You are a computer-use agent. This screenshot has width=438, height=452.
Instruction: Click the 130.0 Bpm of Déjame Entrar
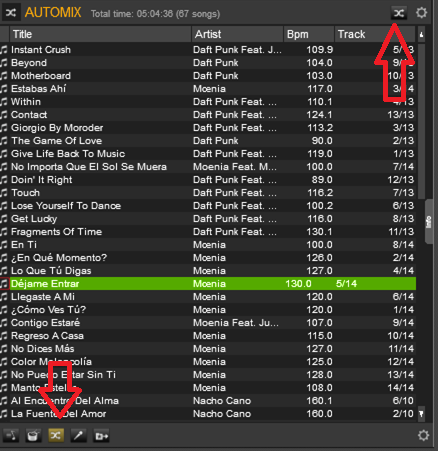coord(298,284)
